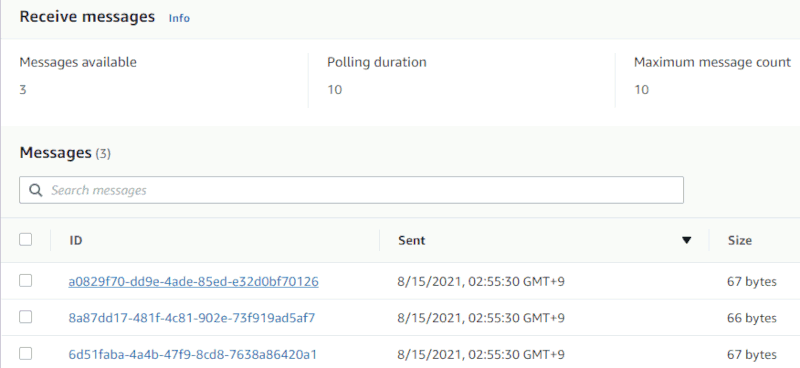Sort by the Size column header

tap(740, 240)
